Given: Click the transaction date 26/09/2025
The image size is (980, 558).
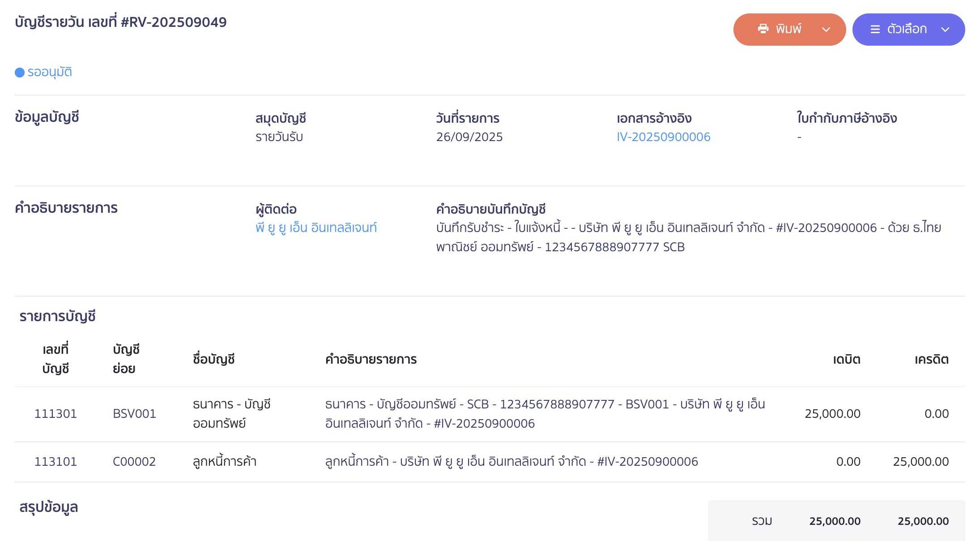Looking at the screenshot, I should pos(469,137).
